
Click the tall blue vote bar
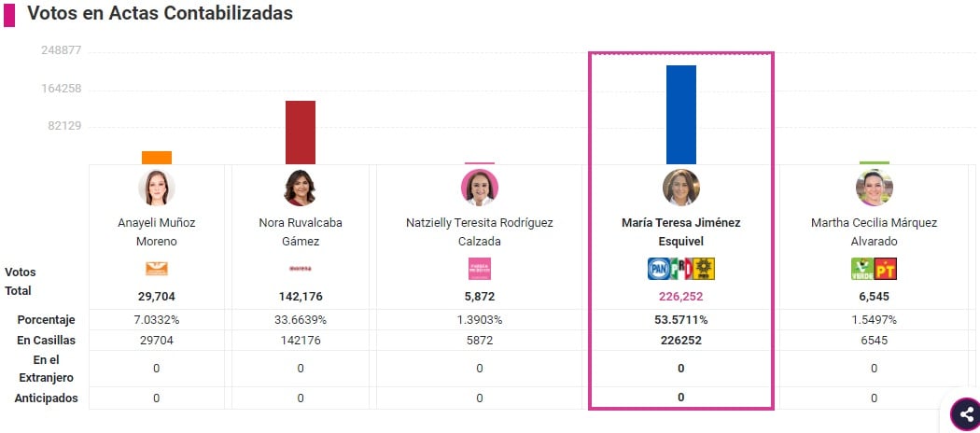click(x=680, y=115)
